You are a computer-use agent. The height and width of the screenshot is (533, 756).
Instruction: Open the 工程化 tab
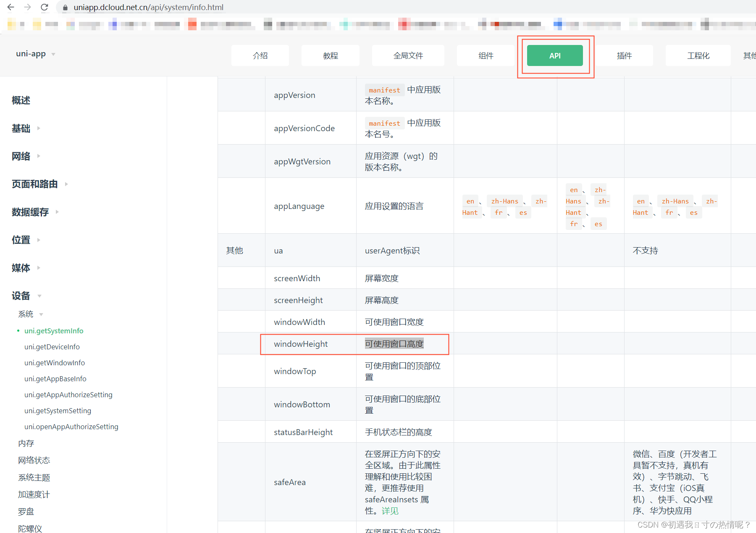(x=698, y=55)
